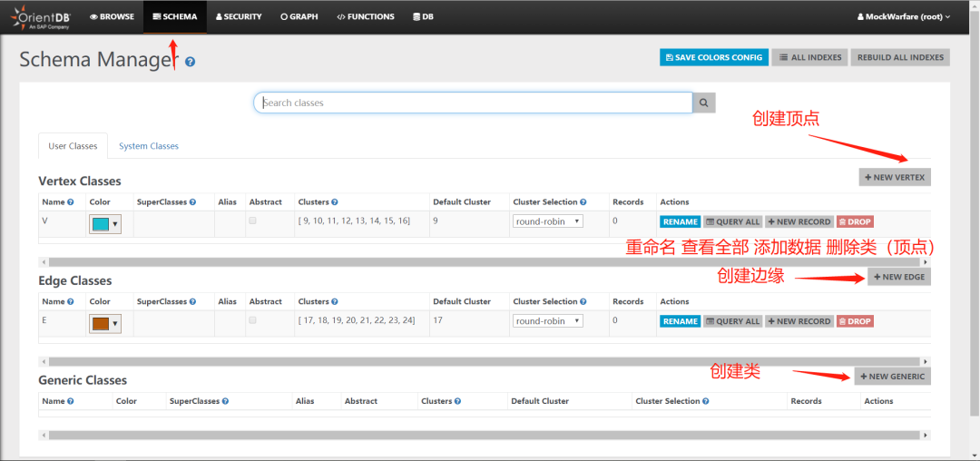Open cyan color picker for class V
Viewport: 980px width, 461px height.
pyautogui.click(x=105, y=224)
